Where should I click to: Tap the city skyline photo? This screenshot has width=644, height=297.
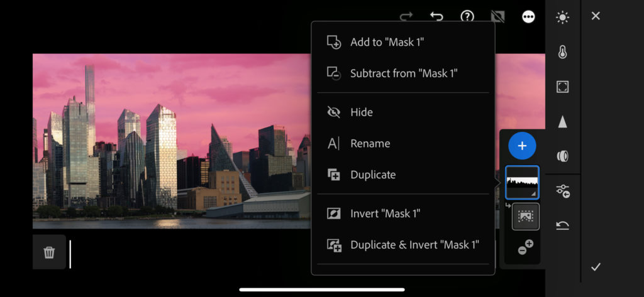[x=172, y=141]
